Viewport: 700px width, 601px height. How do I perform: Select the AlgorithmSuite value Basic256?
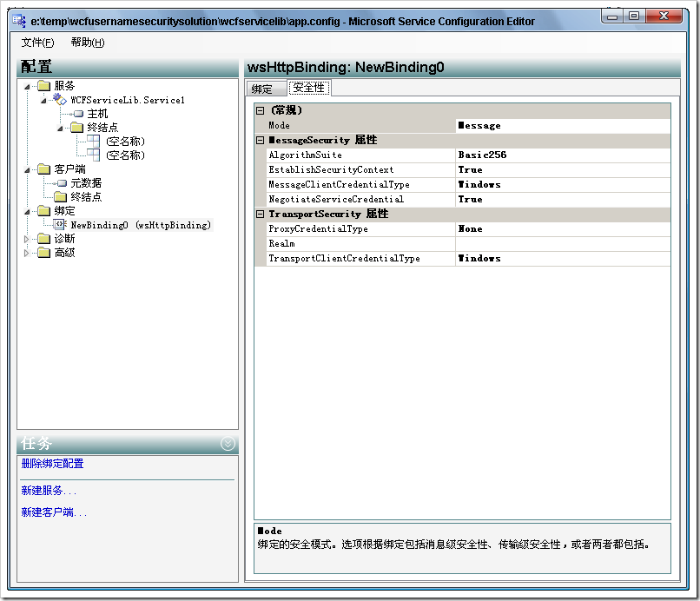tap(563, 155)
